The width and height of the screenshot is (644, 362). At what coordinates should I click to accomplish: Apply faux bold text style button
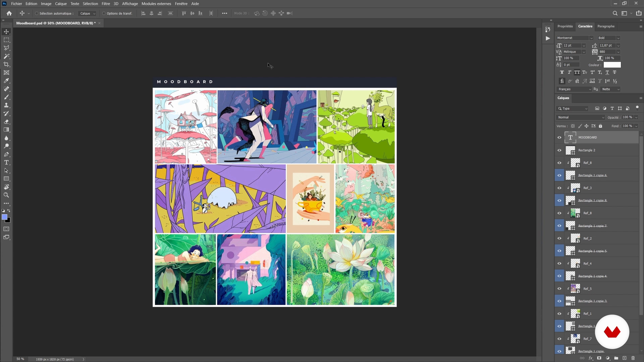[x=562, y=72]
